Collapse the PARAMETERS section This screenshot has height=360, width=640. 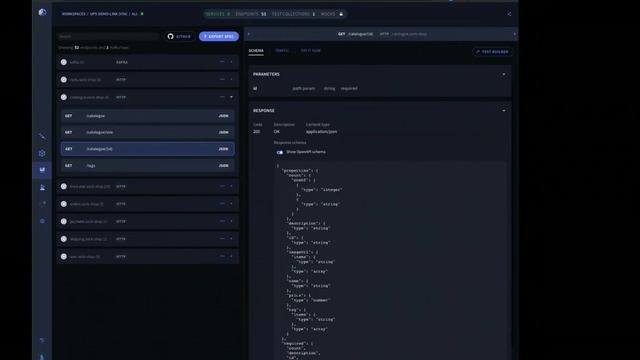tap(504, 74)
